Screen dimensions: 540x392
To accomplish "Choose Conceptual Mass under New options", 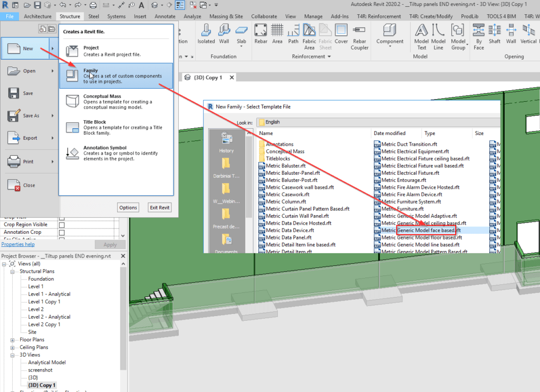I will (x=116, y=102).
